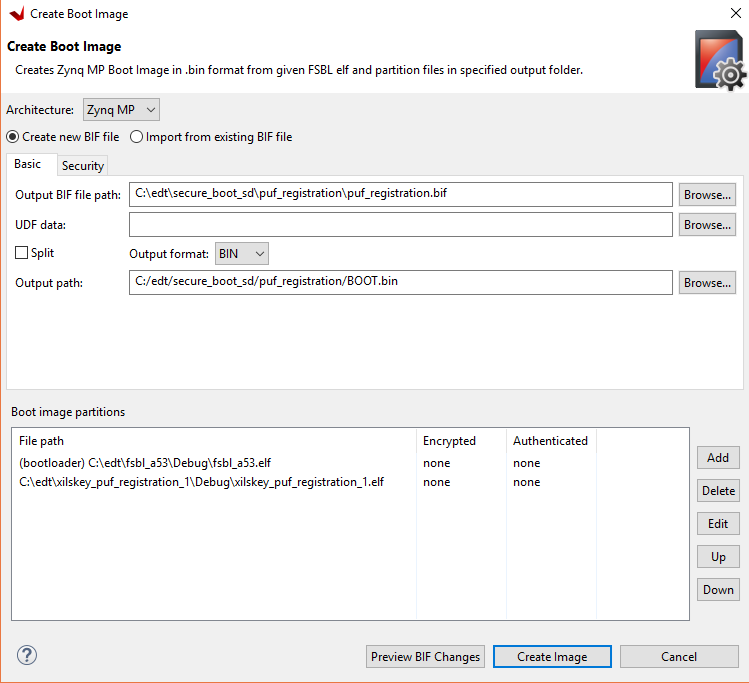The height and width of the screenshot is (683, 749).
Task: Edit the selected partition
Action: [718, 523]
